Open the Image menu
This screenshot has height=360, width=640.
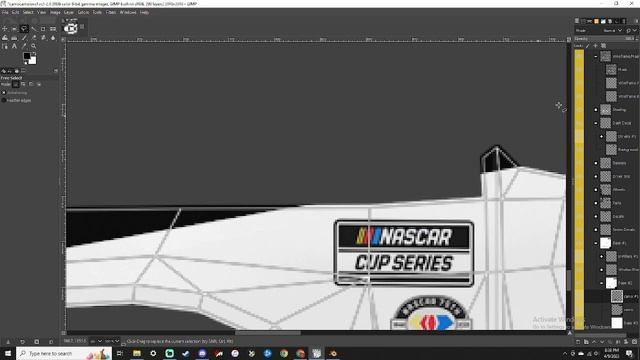55,13
